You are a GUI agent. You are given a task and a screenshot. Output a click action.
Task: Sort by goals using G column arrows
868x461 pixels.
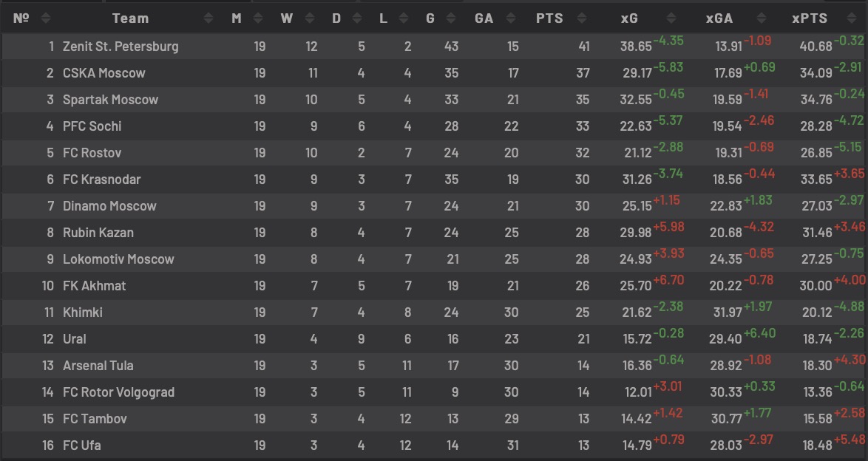point(450,18)
